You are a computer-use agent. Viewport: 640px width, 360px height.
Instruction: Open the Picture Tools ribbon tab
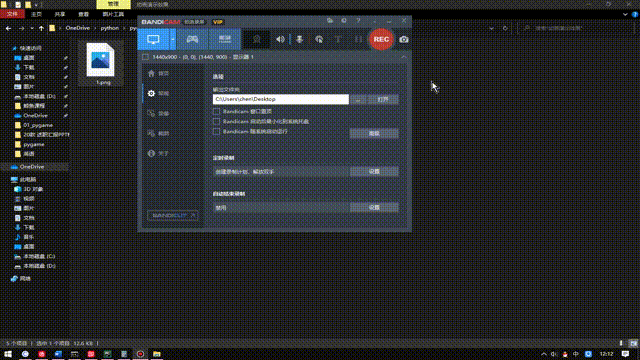(x=113, y=14)
